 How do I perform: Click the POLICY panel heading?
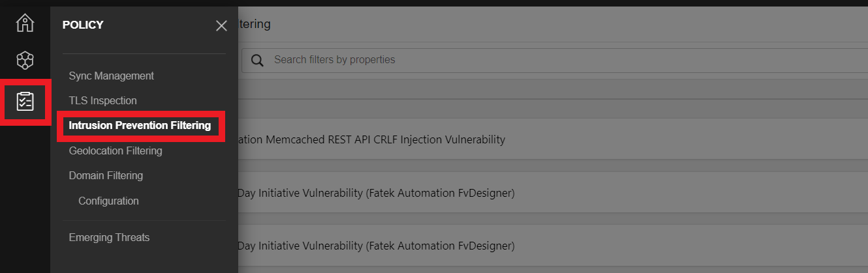click(83, 25)
